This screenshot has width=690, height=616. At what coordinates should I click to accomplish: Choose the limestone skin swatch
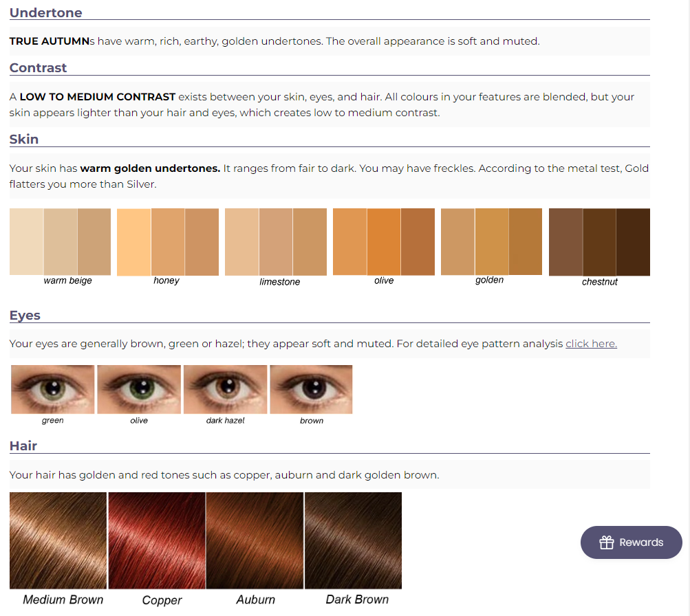tap(275, 242)
